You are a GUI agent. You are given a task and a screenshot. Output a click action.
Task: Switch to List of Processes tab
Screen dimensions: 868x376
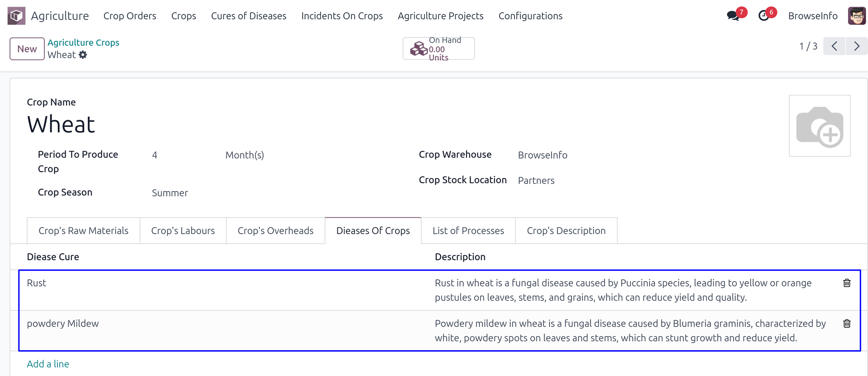(468, 230)
